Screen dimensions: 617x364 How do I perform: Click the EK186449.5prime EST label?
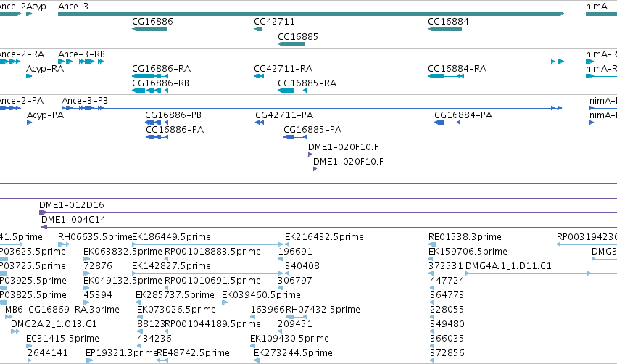tap(172, 237)
